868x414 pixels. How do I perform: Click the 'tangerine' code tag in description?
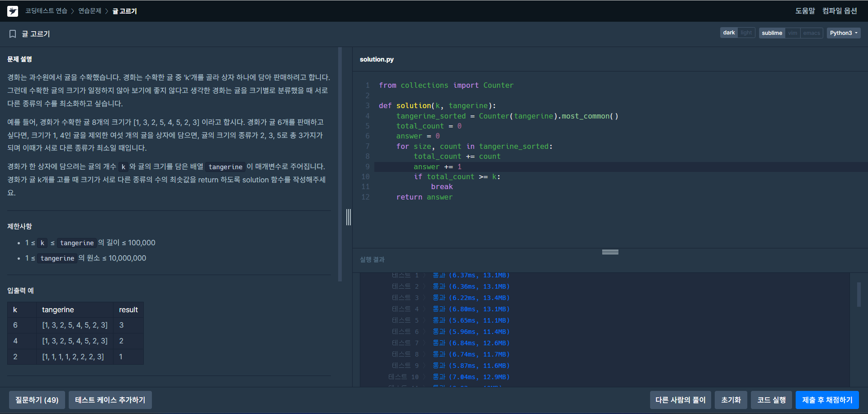(x=226, y=167)
